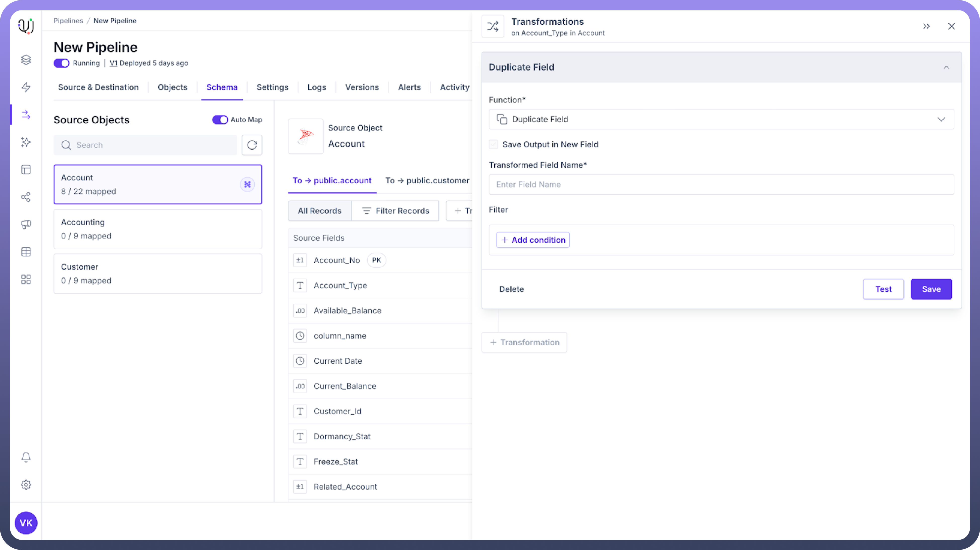This screenshot has width=980, height=550.
Task: Click the transformation icon on Account card
Action: coord(247,184)
